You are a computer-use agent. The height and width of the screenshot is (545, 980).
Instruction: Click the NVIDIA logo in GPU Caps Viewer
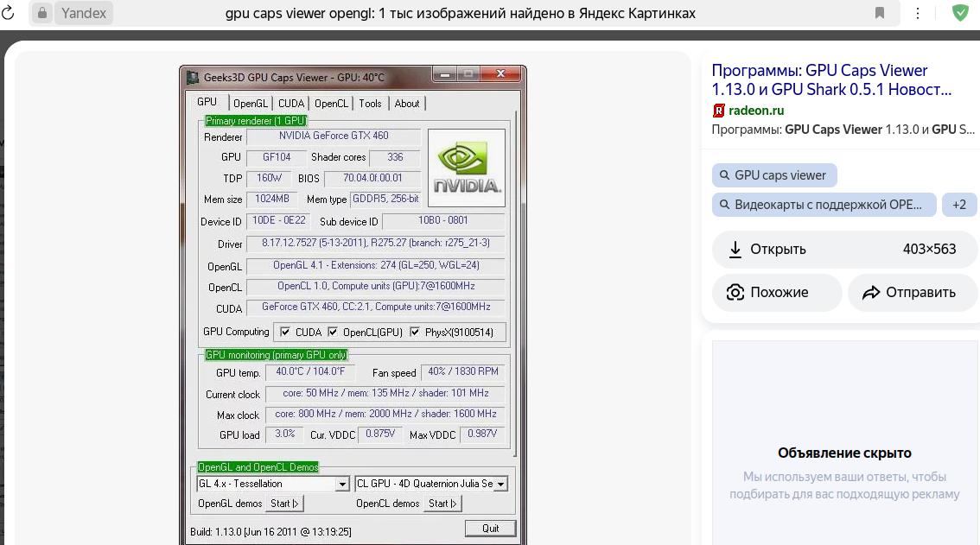[467, 168]
